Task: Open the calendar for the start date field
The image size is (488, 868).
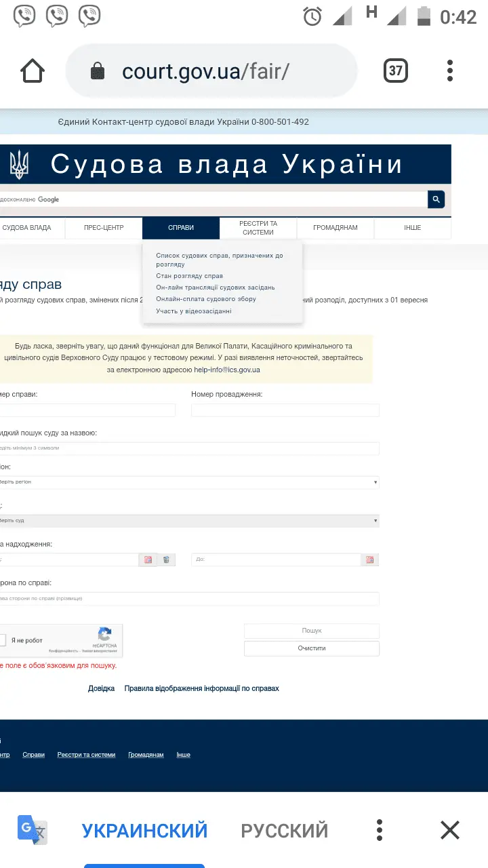Action: tap(148, 559)
